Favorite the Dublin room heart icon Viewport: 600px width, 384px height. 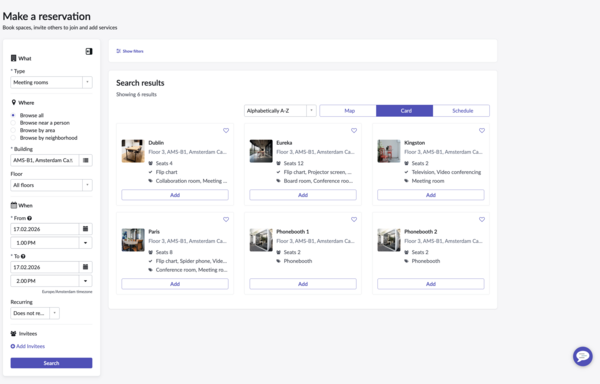(x=226, y=130)
